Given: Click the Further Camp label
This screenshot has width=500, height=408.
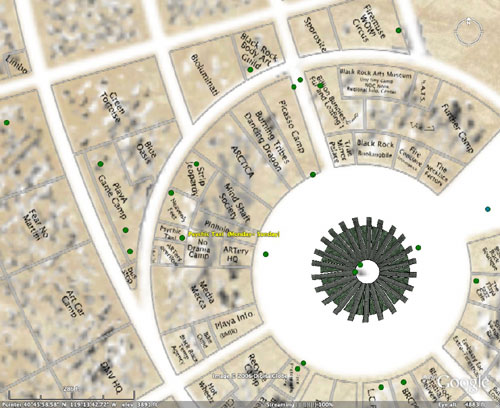Looking at the screenshot, I should click(457, 128).
